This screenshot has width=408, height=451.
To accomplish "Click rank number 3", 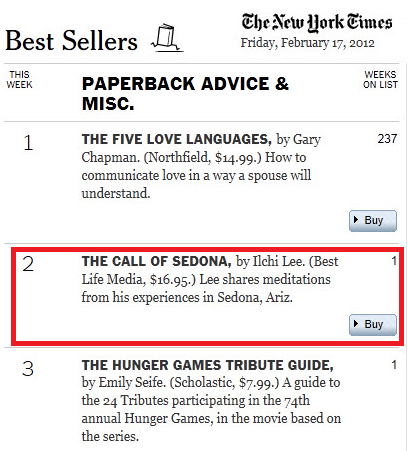I will 28,369.
